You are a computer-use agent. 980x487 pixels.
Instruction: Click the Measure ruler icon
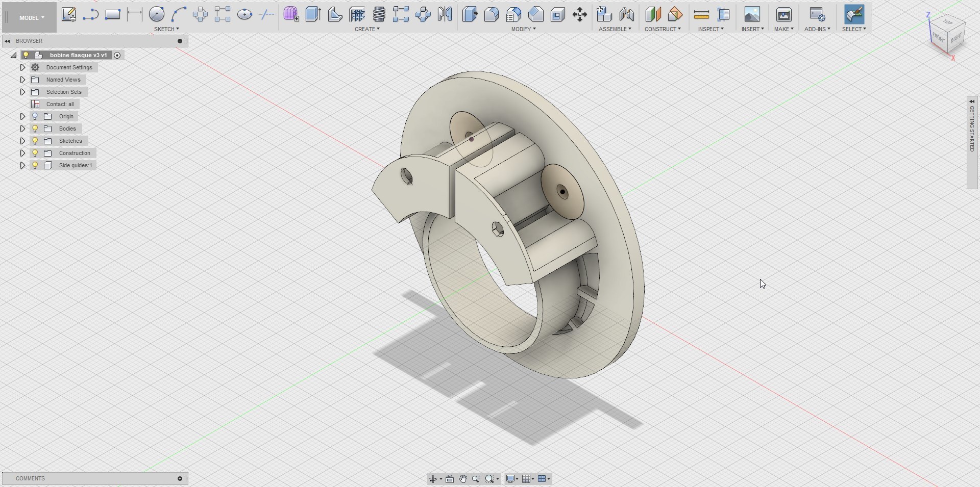point(701,14)
